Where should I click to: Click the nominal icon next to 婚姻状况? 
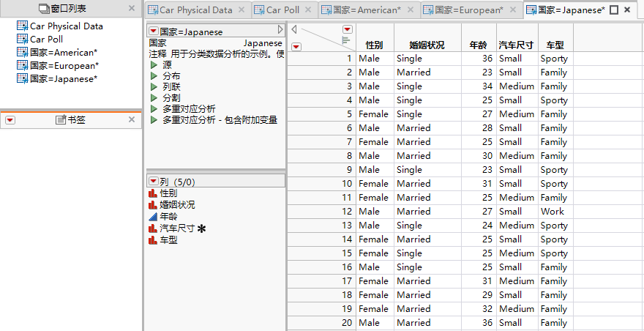coord(153,205)
